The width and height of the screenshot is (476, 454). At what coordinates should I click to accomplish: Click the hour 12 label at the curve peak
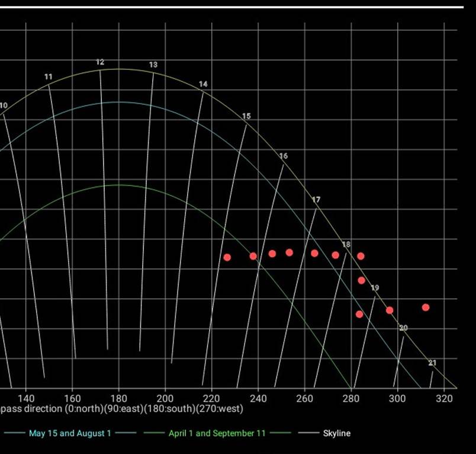[100, 62]
